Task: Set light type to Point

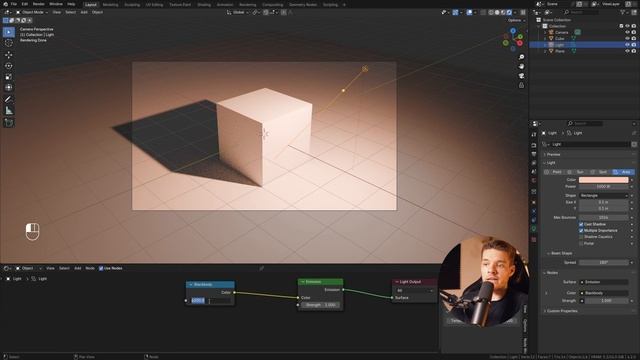Action: click(554, 172)
